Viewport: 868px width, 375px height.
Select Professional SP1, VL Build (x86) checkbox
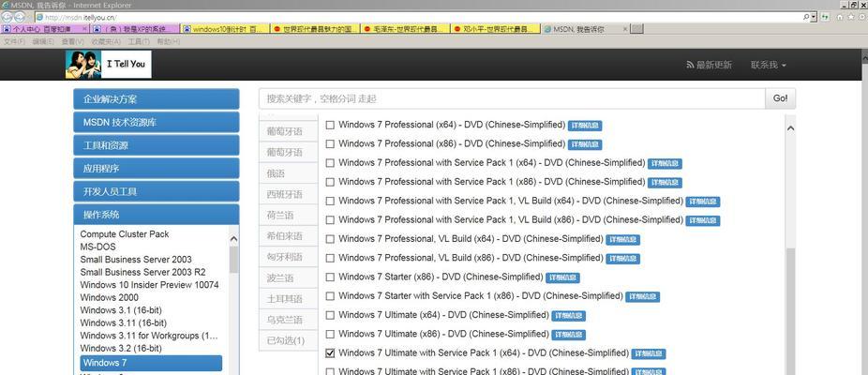click(x=330, y=220)
